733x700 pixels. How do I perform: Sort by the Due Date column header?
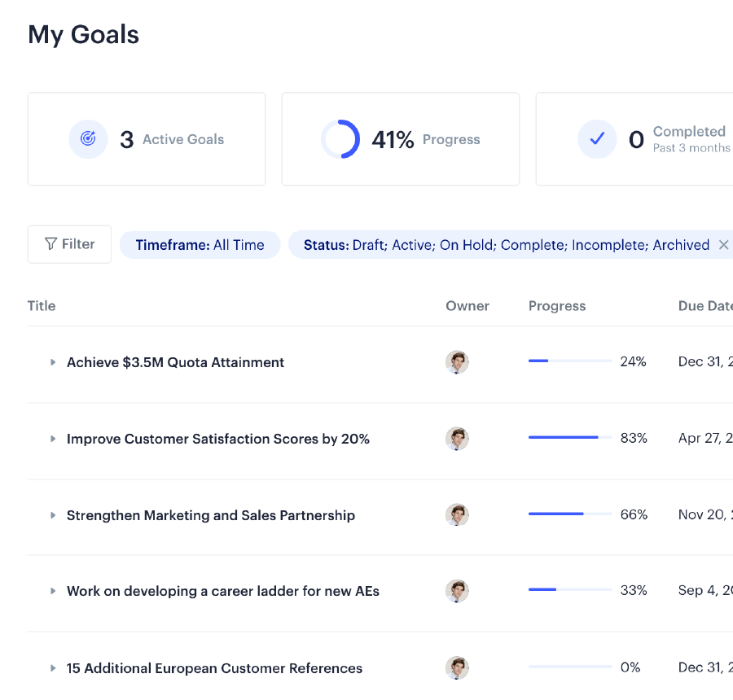[x=705, y=305]
